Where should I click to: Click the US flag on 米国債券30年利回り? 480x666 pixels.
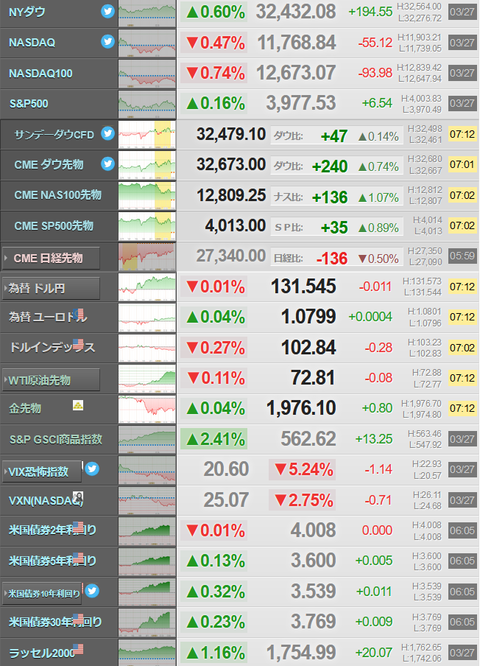pyautogui.click(x=78, y=618)
